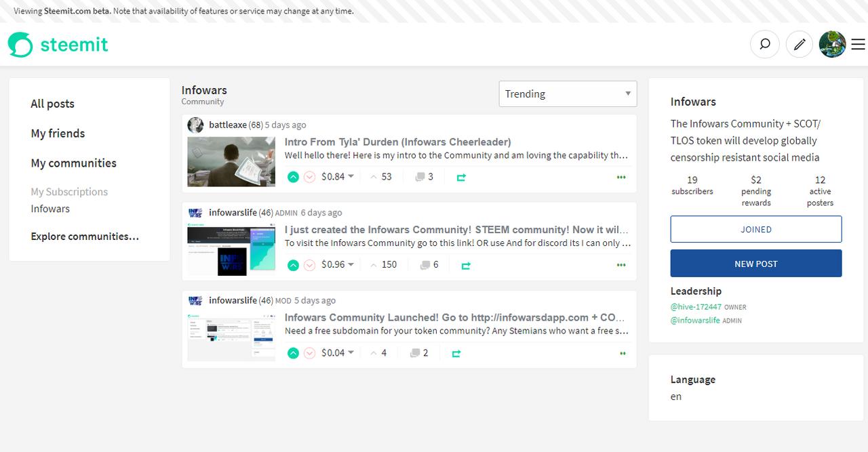
Task: Open Explore communities link
Action: click(85, 237)
